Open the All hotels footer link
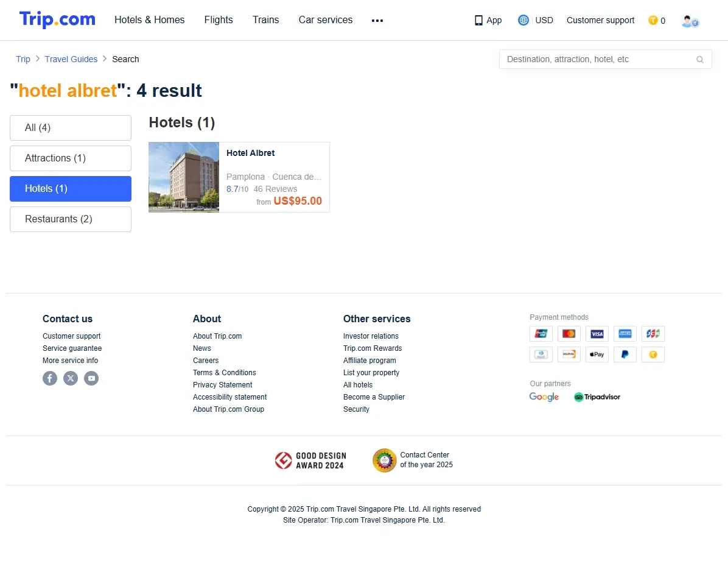This screenshot has height=561, width=728. [358, 385]
